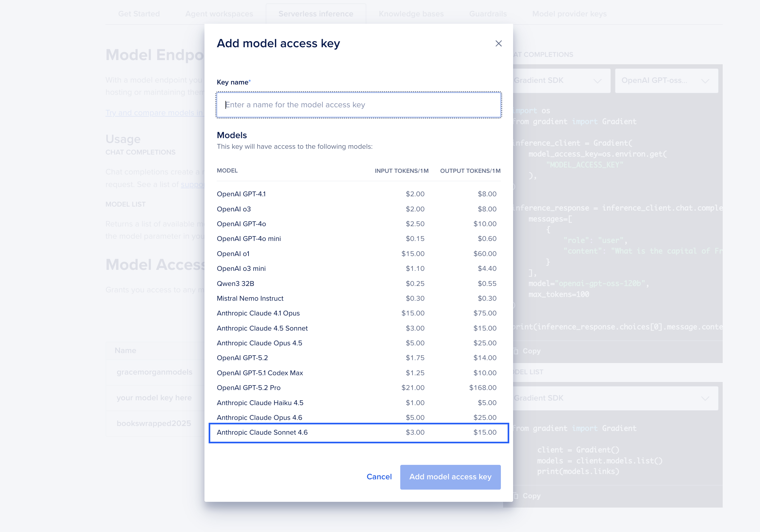Open the OpenAI GPT-oss model dropdown
The width and height of the screenshot is (760, 532).
click(666, 80)
